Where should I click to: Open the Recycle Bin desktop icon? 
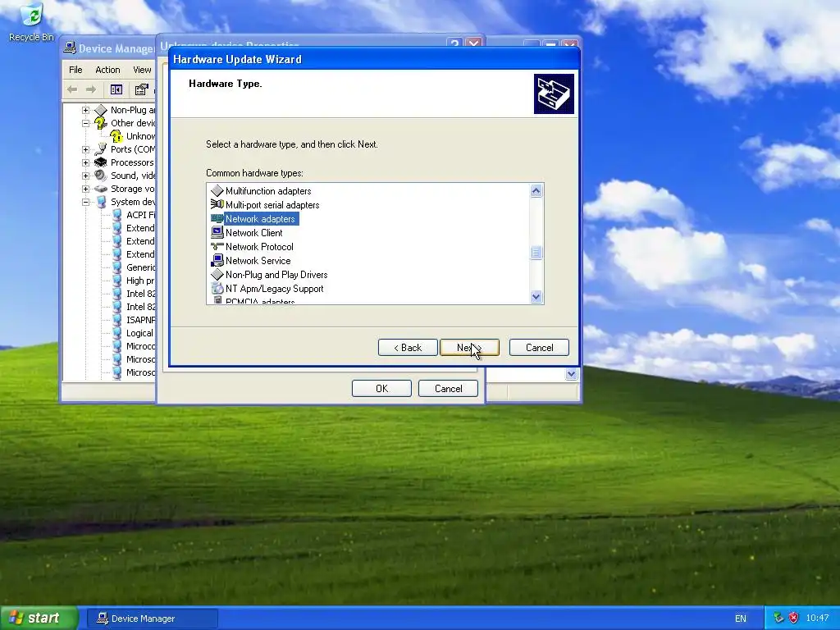(x=31, y=21)
